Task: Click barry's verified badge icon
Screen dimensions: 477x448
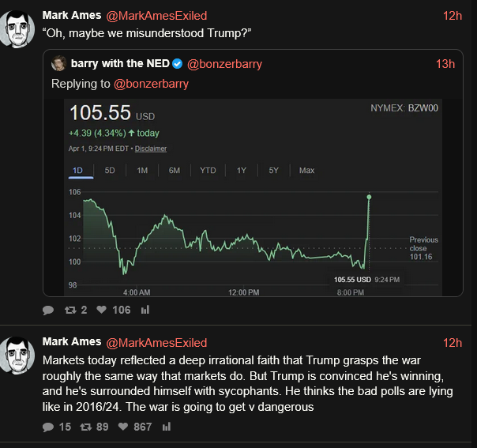Action: [178, 64]
